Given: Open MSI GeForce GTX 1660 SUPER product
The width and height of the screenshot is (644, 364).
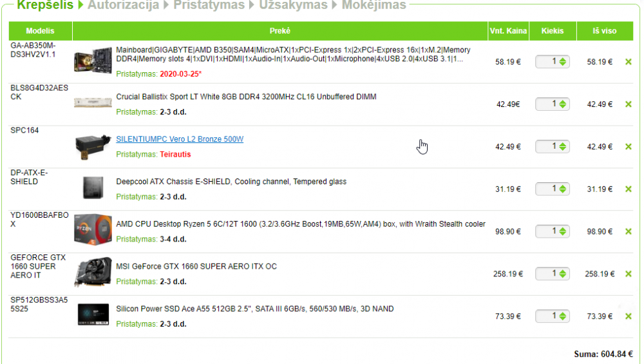Looking at the screenshot, I should click(196, 267).
